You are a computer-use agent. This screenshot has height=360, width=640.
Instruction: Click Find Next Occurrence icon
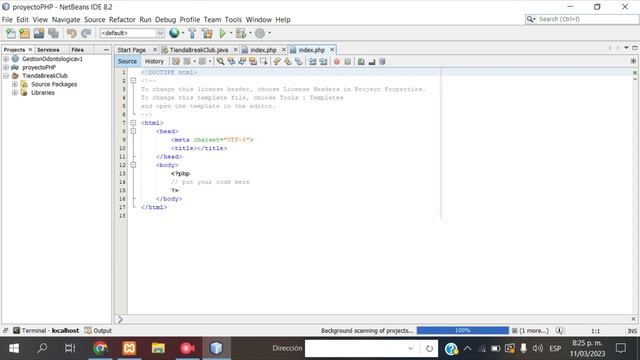tap(242, 62)
